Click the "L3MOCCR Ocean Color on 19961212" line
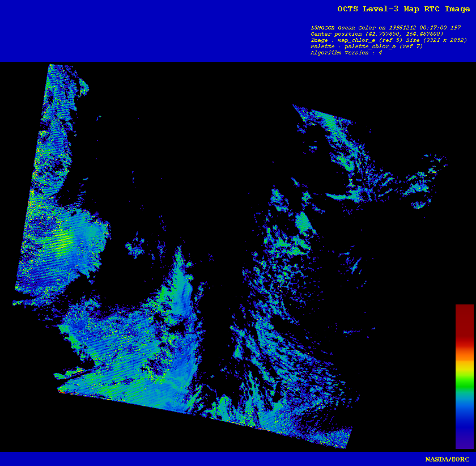476x466 pixels. [x=385, y=28]
